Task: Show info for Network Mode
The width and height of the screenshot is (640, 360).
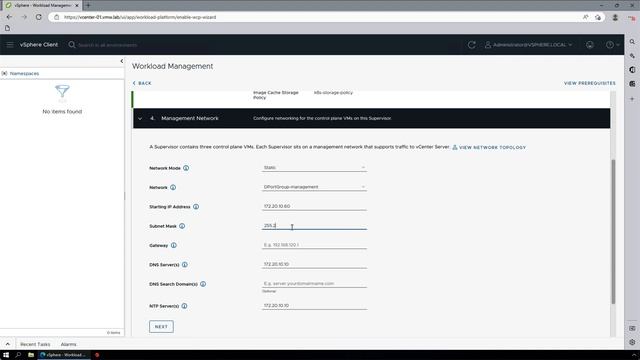Action: coord(186,168)
